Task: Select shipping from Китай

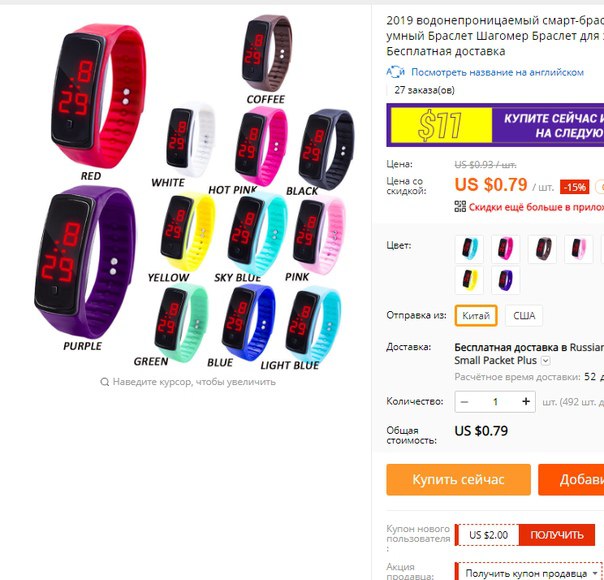Action: point(476,315)
